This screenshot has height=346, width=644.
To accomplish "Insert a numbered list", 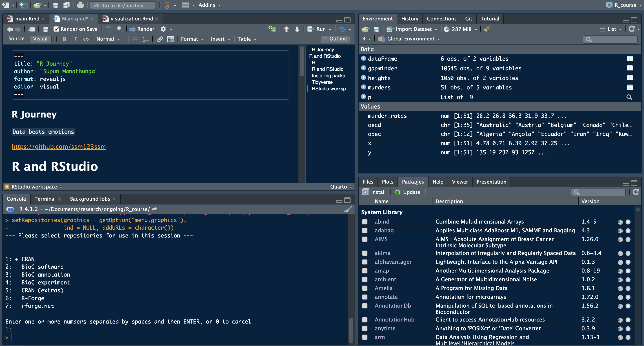I will click(x=146, y=39).
